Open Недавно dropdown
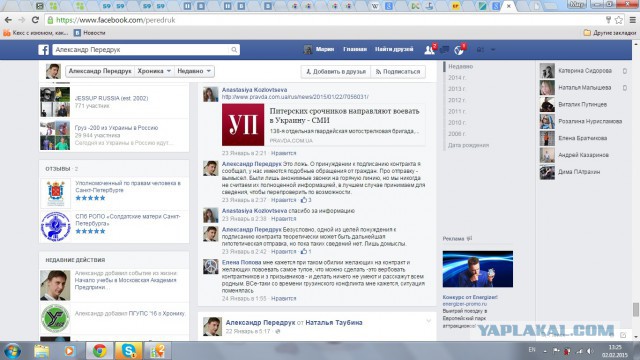Screen dimensions: 640x360 point(194,71)
